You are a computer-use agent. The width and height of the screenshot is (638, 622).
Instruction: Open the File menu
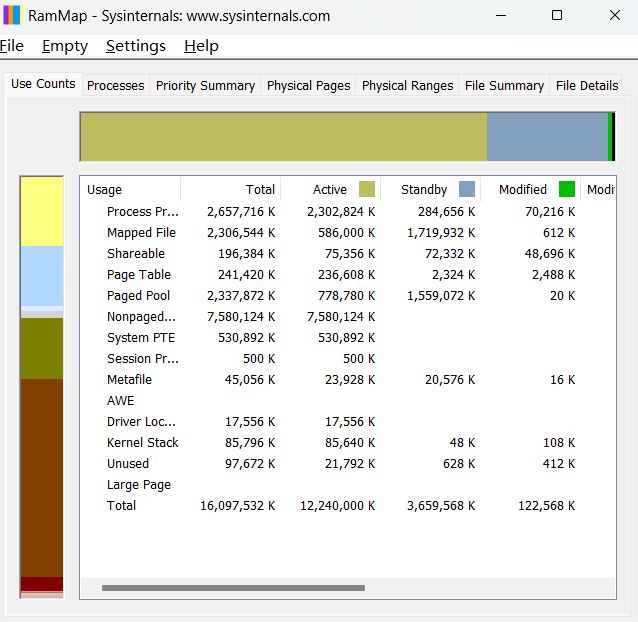click(12, 46)
